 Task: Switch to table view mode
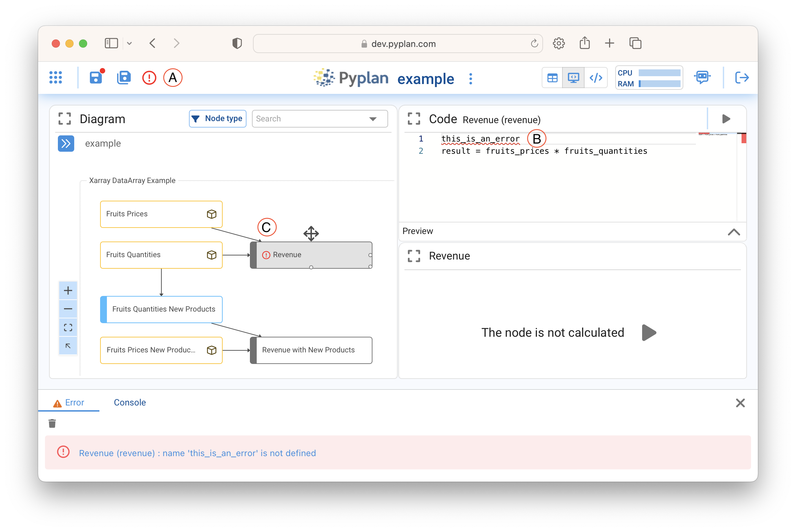(552, 78)
